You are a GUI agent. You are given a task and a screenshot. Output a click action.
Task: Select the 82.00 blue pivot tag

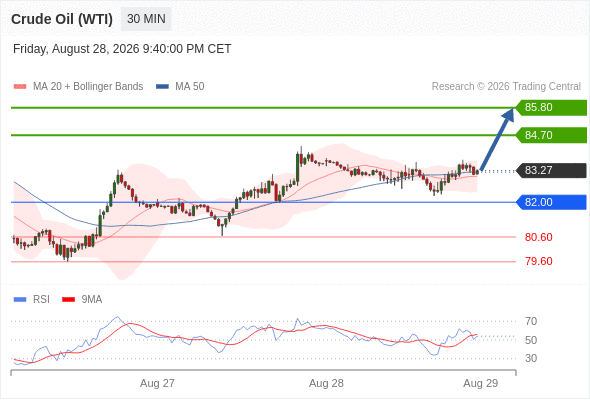[551, 202]
